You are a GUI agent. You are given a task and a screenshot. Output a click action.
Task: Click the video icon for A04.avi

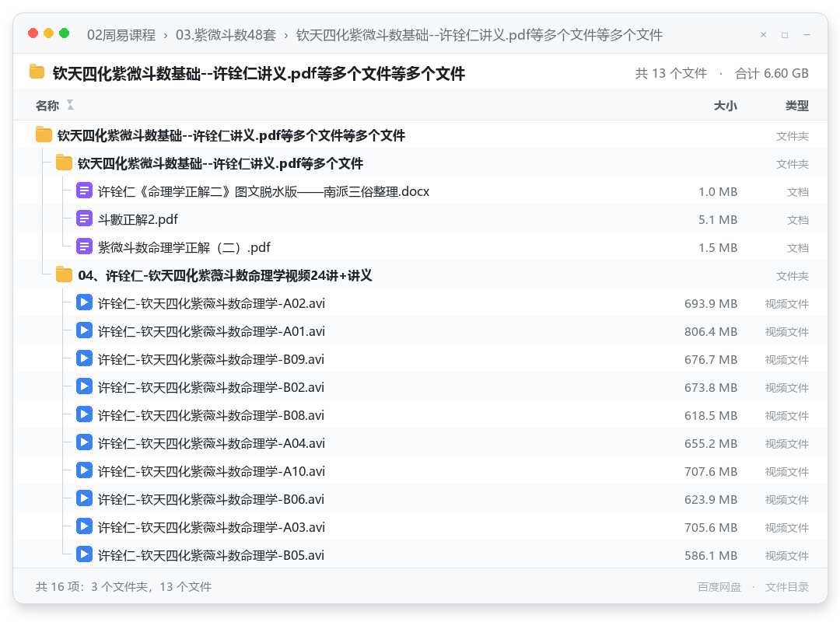coord(84,442)
